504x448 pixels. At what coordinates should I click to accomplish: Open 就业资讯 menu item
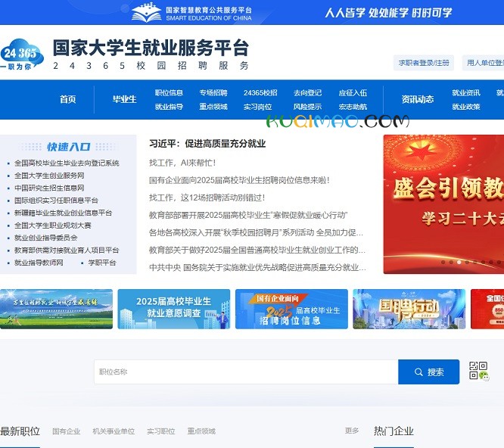coord(466,93)
